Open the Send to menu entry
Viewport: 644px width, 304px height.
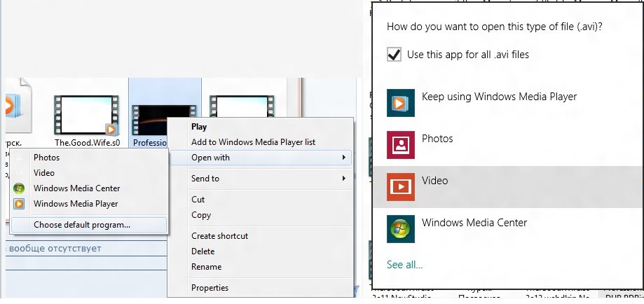pyautogui.click(x=261, y=179)
